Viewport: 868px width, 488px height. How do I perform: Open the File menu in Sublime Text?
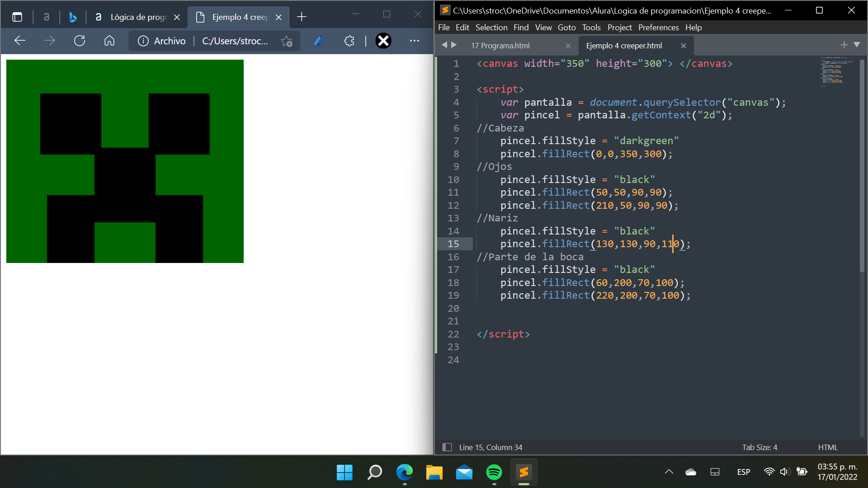coord(444,28)
